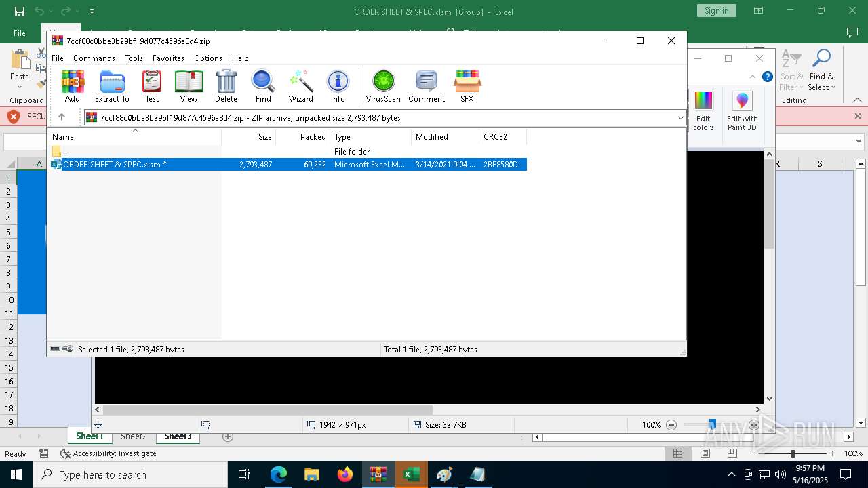
Task: Run the Test archive tool
Action: 152,87
